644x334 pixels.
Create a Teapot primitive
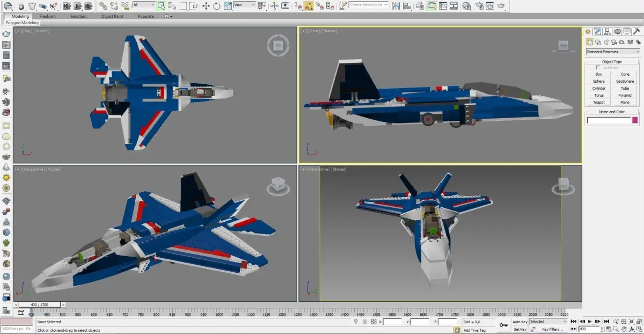click(x=599, y=102)
